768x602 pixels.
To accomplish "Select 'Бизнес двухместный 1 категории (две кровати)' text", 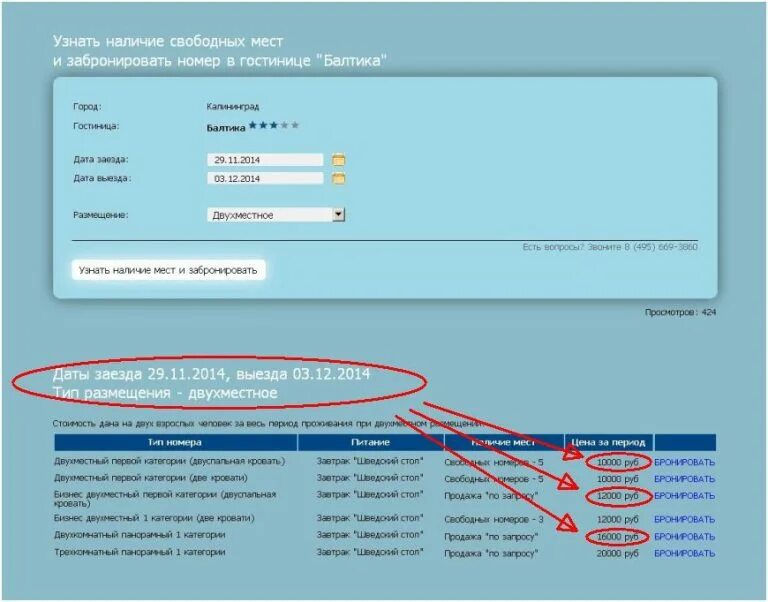I will point(154,518).
